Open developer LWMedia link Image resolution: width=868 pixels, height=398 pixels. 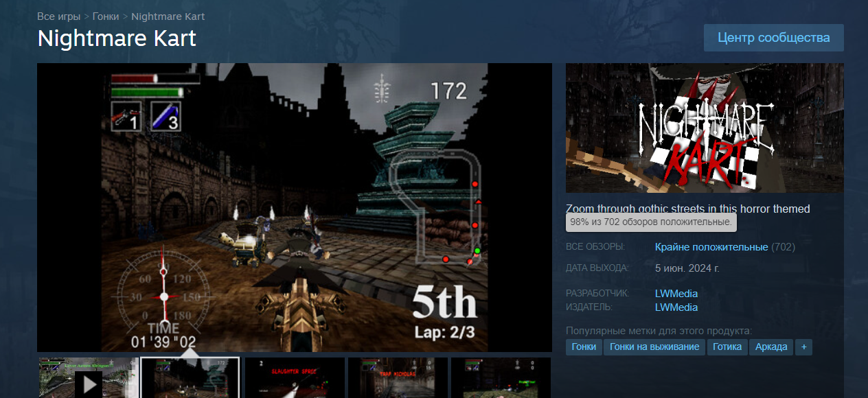(676, 294)
